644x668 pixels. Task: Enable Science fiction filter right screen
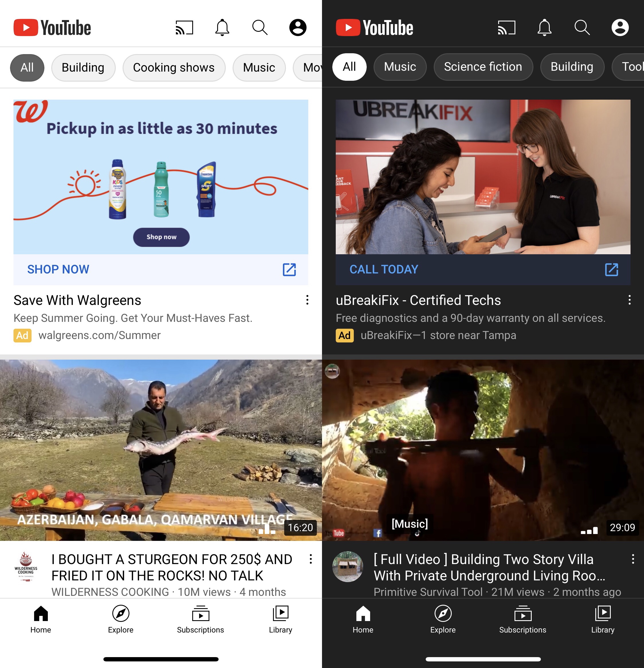[x=482, y=67]
